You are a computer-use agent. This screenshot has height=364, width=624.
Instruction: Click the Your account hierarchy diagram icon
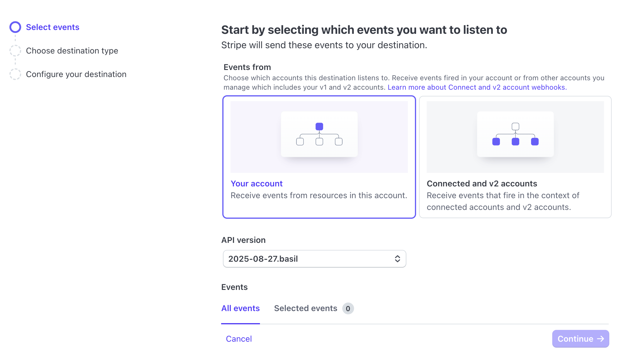pyautogui.click(x=319, y=134)
